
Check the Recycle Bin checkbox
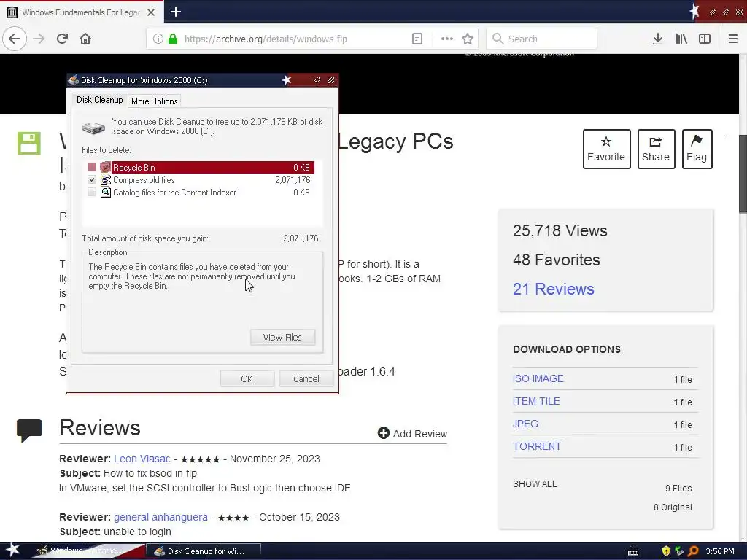tap(92, 167)
